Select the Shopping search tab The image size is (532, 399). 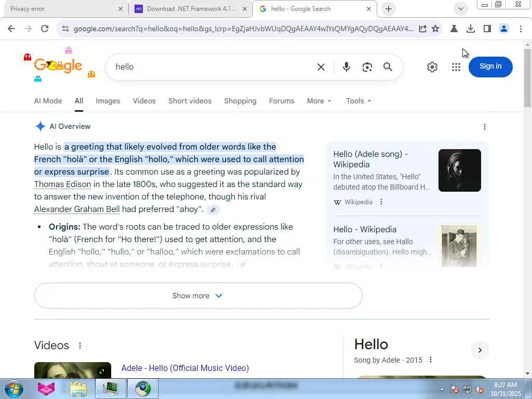240,101
